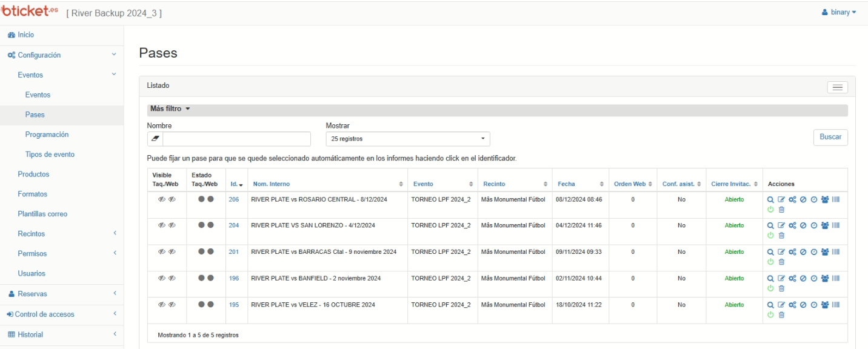Toggle first visibility eye for pass 204
The width and height of the screenshot is (868, 349).
coord(162,225)
